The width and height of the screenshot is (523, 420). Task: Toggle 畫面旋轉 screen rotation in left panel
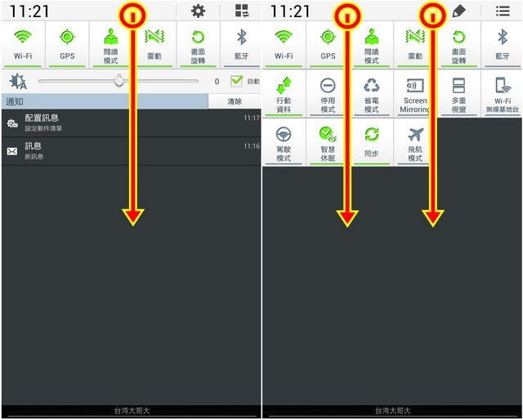pyautogui.click(x=198, y=45)
